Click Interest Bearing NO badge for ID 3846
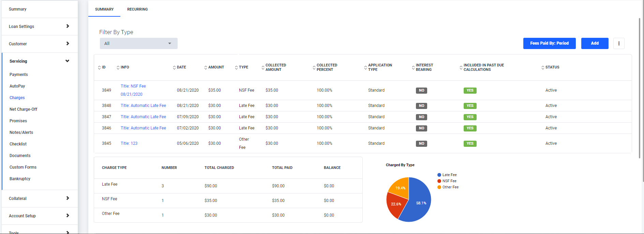Image resolution: width=644 pixels, height=234 pixels. coord(421,128)
